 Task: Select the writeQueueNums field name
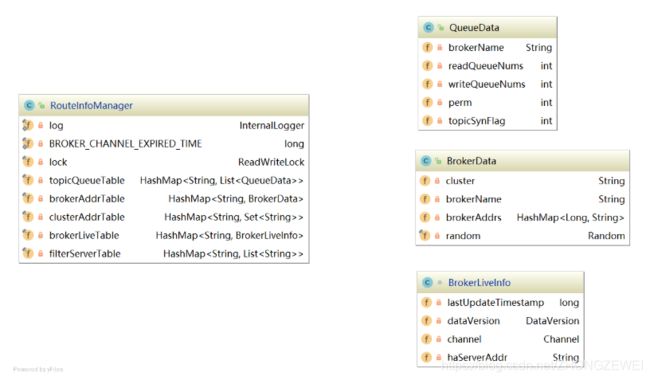click(487, 84)
